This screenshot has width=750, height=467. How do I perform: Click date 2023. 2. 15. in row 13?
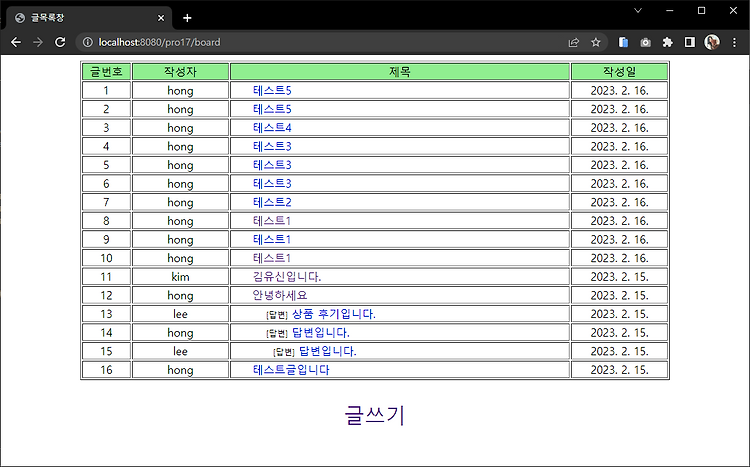tap(619, 314)
